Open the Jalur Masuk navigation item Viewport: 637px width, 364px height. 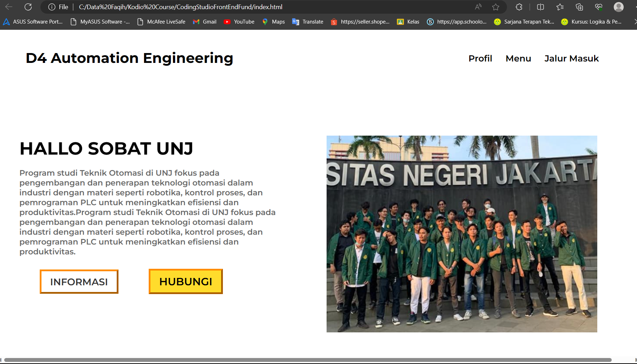571,58
